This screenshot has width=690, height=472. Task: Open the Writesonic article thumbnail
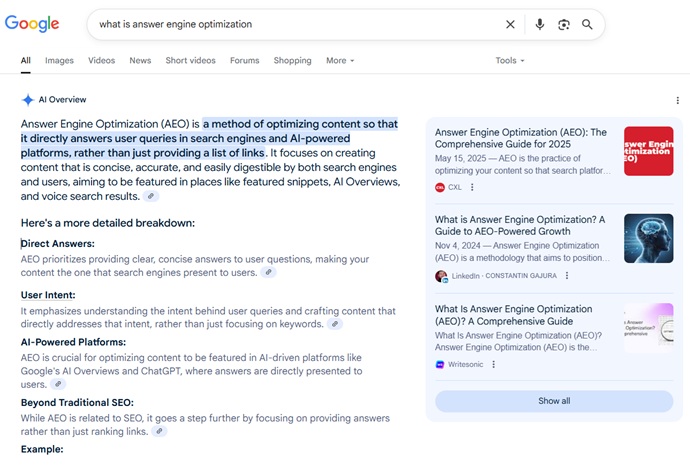[649, 328]
